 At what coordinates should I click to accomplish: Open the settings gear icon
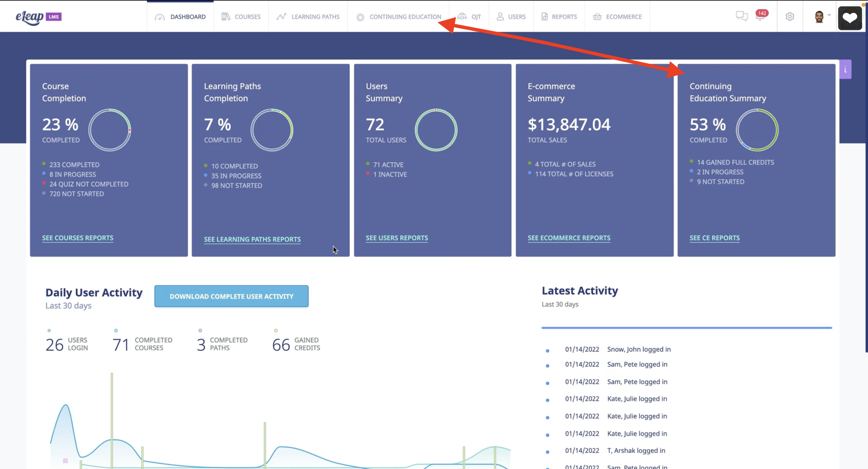click(x=790, y=17)
